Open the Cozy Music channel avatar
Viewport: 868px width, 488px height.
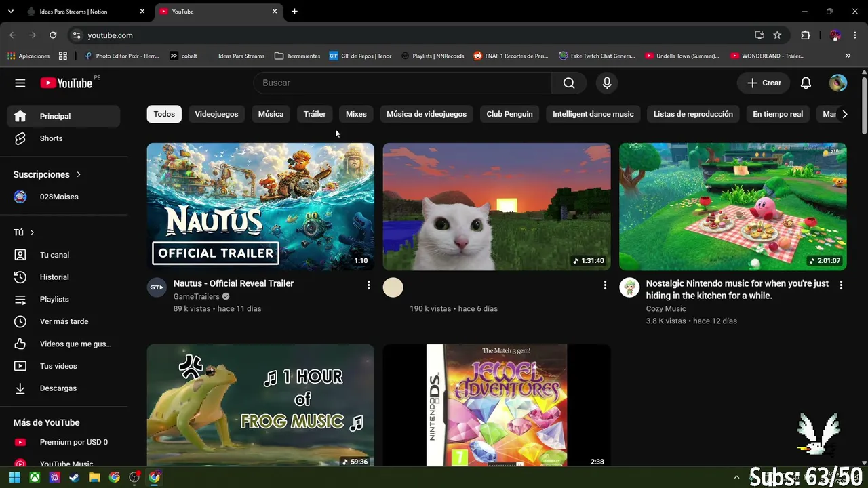(629, 287)
